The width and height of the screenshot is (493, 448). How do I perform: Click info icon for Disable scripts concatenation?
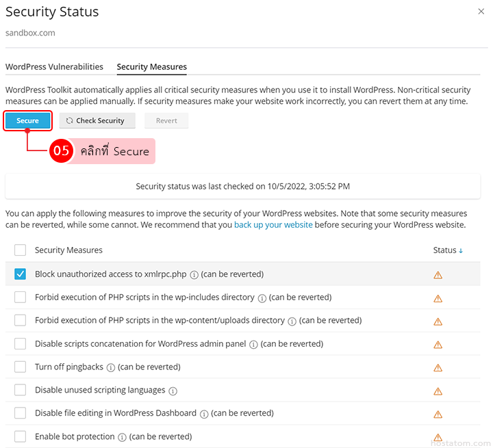pyautogui.click(x=253, y=344)
